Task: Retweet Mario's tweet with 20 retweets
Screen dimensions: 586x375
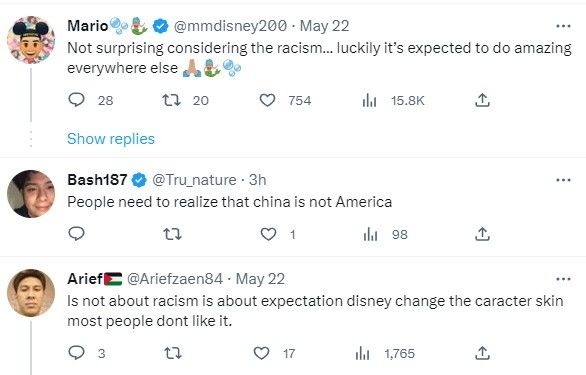Action: (171, 100)
